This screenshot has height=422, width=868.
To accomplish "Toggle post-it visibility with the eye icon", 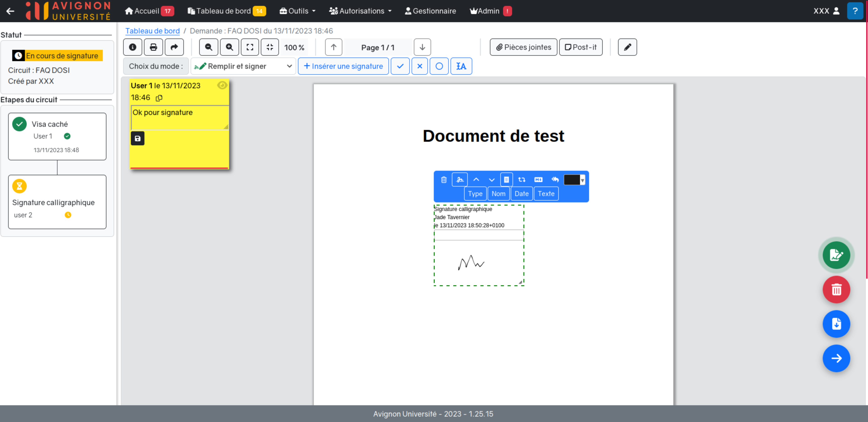I will point(222,85).
